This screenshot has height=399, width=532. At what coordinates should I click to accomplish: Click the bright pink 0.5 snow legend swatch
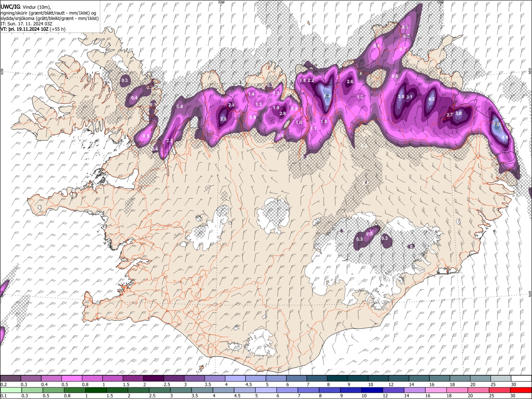pyautogui.click(x=72, y=378)
